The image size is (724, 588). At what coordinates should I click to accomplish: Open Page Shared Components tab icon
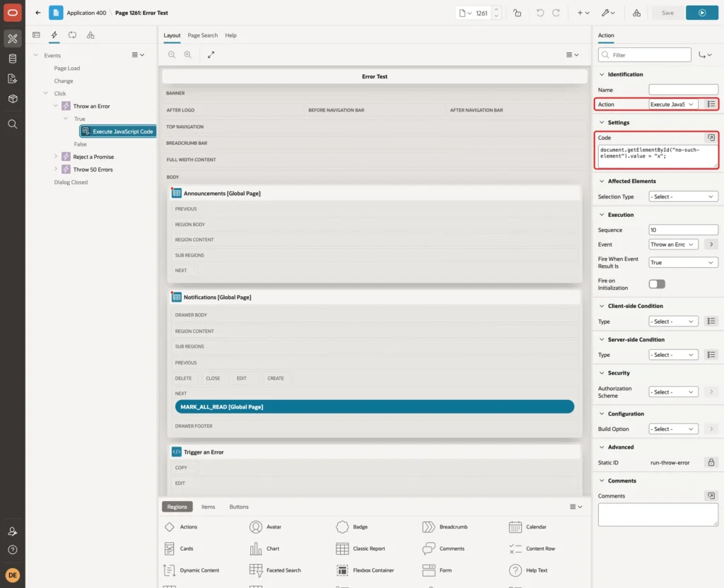pos(90,35)
